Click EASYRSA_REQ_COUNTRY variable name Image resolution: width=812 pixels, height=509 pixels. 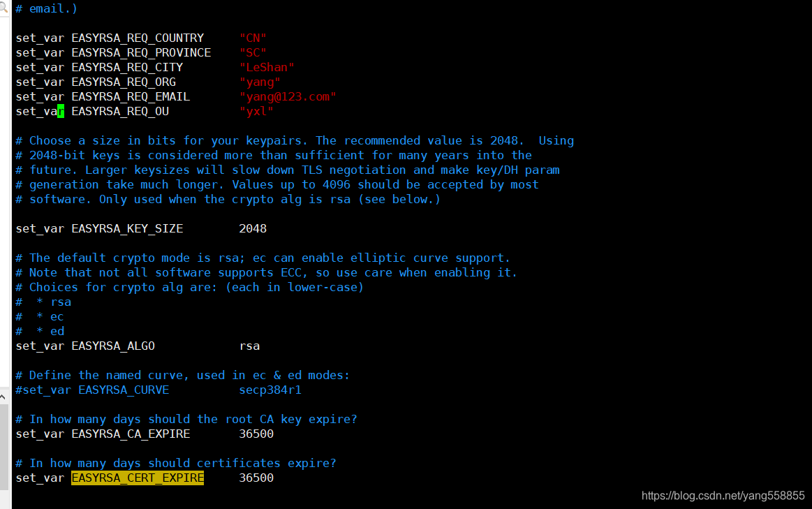pyautogui.click(x=138, y=38)
